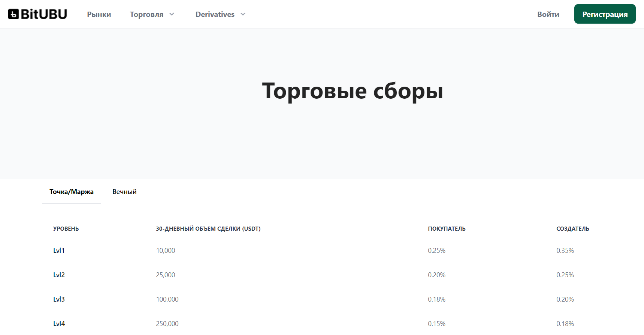This screenshot has width=644, height=335.
Task: Expand the Derivatives dropdown chevron
Action: click(x=243, y=14)
